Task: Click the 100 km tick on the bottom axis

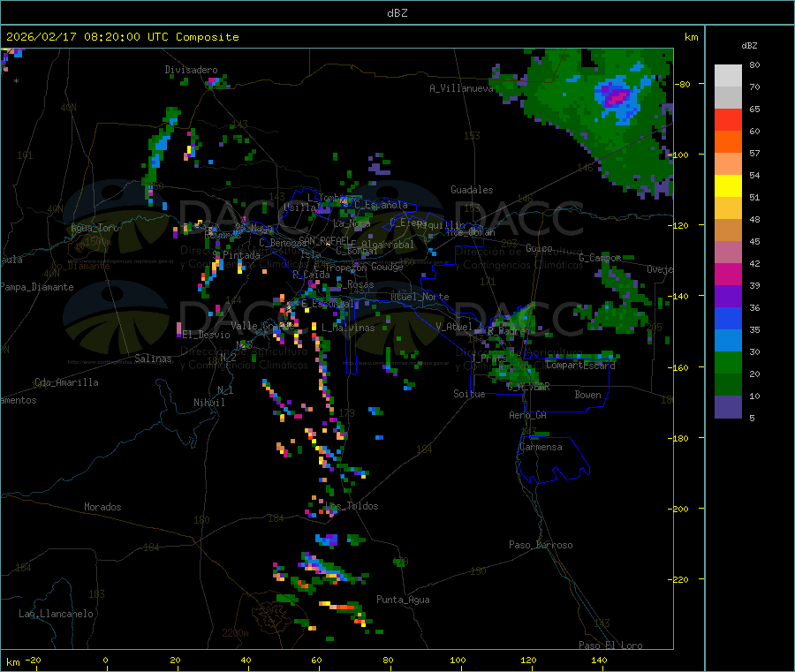Action: (458, 661)
